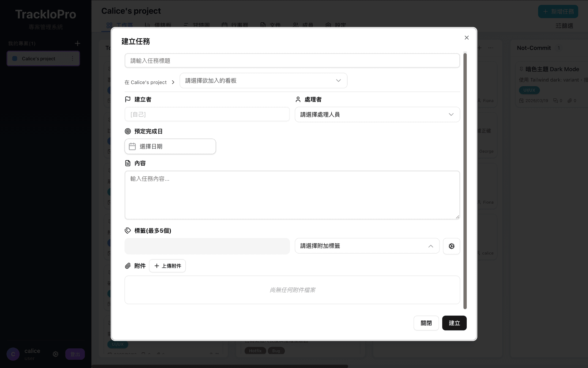Click the calice user avatar
The width and height of the screenshot is (588, 368).
(x=13, y=354)
